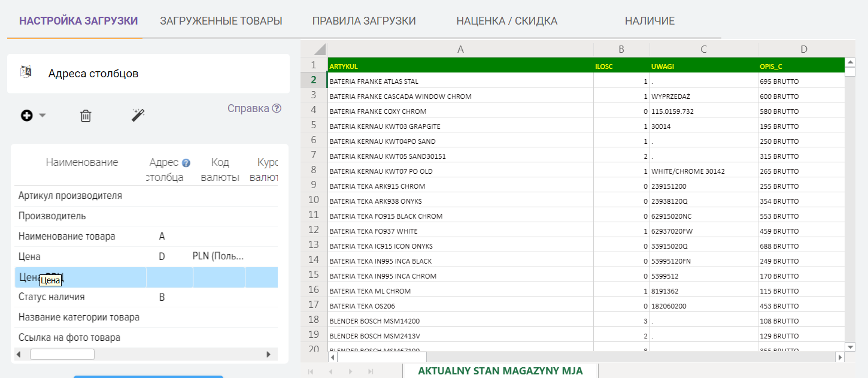This screenshot has width=868, height=378.
Task: Click the select-all corner of the spreadsheet
Action: tap(314, 49)
